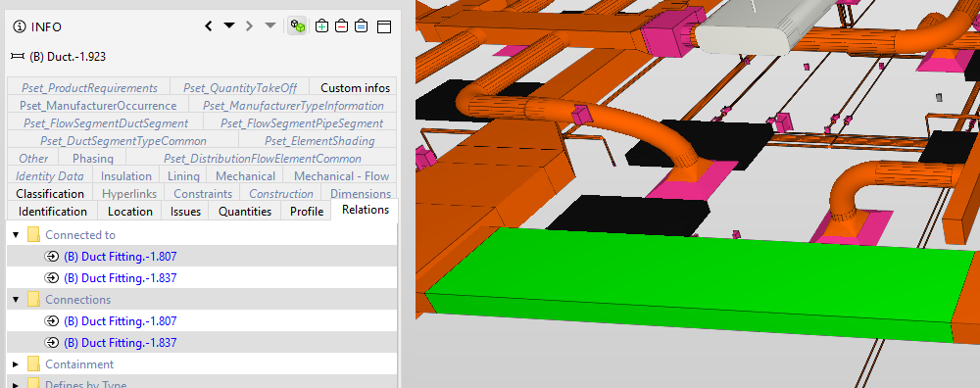Switch to the Insulation tab
The width and height of the screenshot is (980, 388).
tap(126, 176)
